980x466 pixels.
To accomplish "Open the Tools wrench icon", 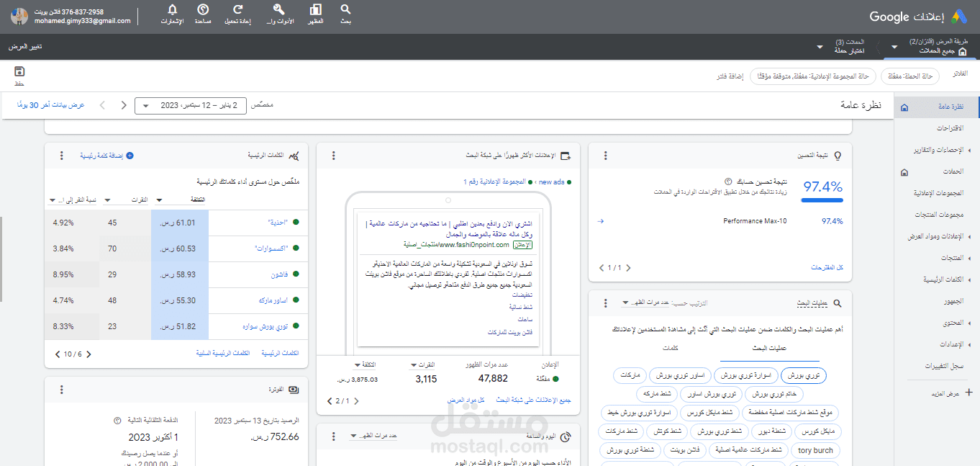I will [x=279, y=9].
